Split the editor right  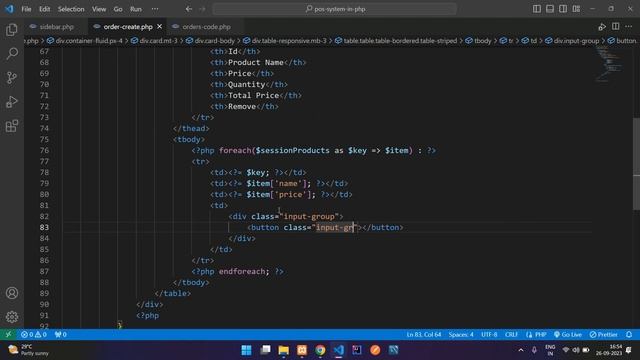pos(616,27)
